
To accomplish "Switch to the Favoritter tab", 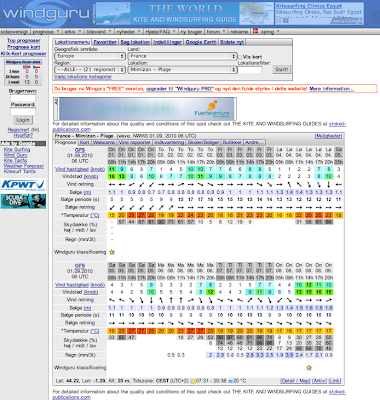I will tap(105, 42).
